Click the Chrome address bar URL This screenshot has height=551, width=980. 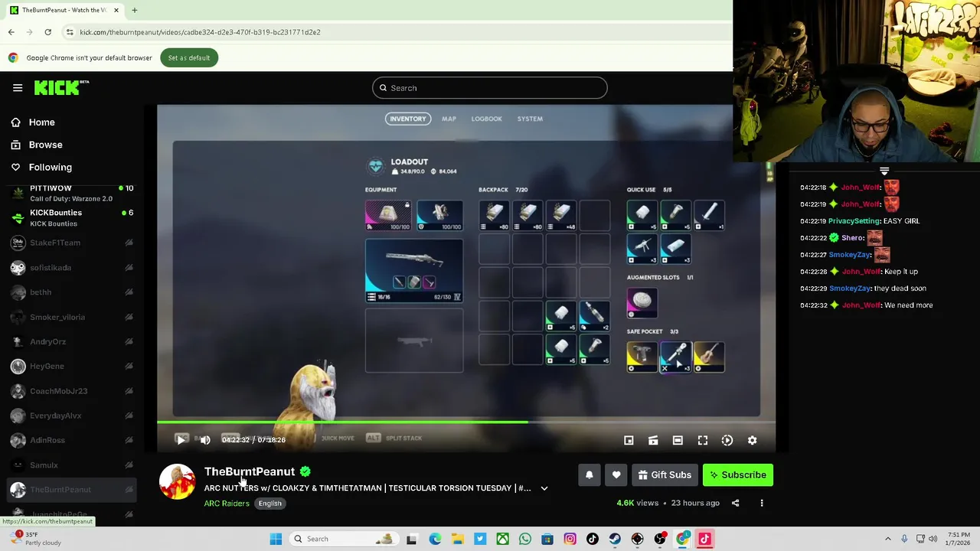(200, 32)
